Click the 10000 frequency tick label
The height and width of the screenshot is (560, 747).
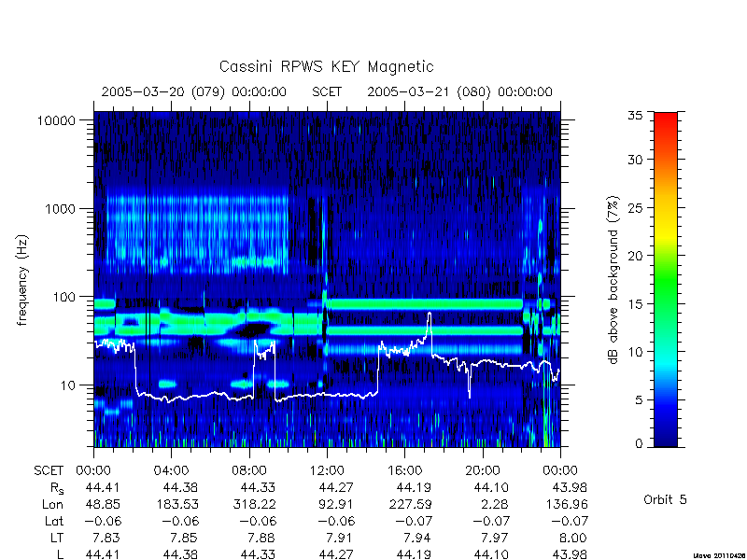coord(56,121)
